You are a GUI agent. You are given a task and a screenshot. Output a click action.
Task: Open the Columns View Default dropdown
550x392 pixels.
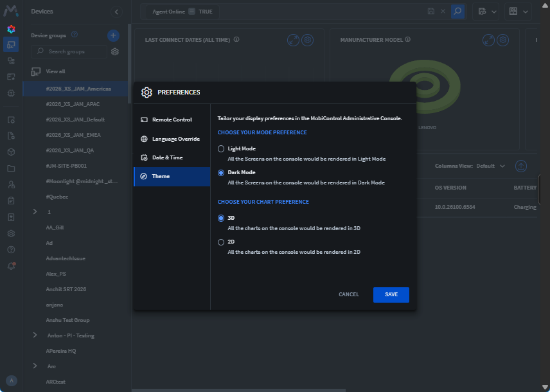(x=490, y=166)
